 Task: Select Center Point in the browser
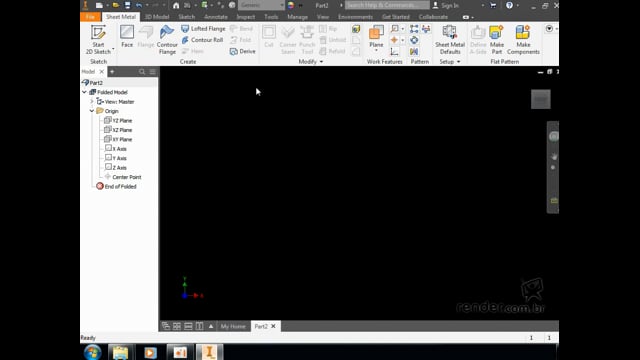pyautogui.click(x=123, y=177)
